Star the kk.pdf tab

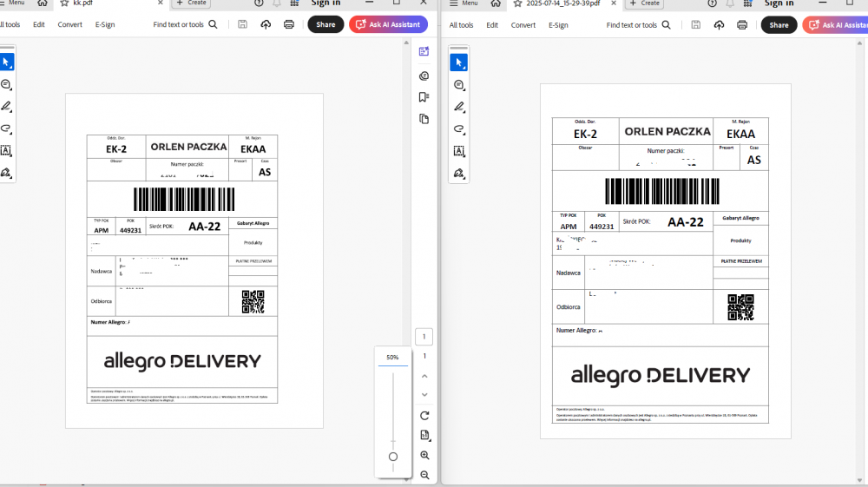coord(64,3)
